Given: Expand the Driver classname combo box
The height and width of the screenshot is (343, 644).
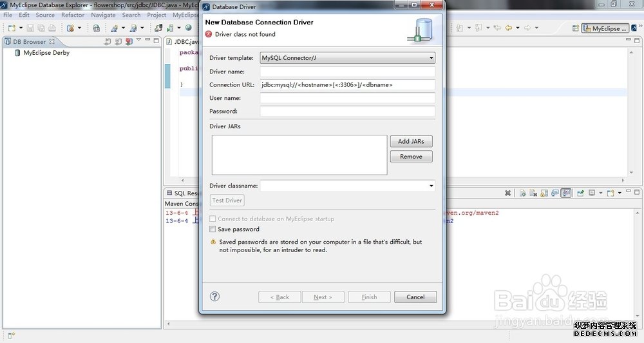Looking at the screenshot, I should [431, 186].
